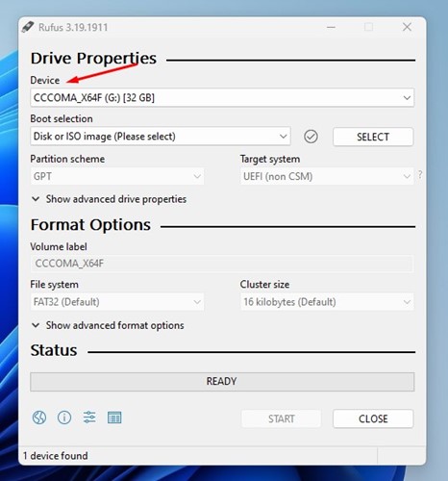Open the Cluster size dropdown

[327, 302]
